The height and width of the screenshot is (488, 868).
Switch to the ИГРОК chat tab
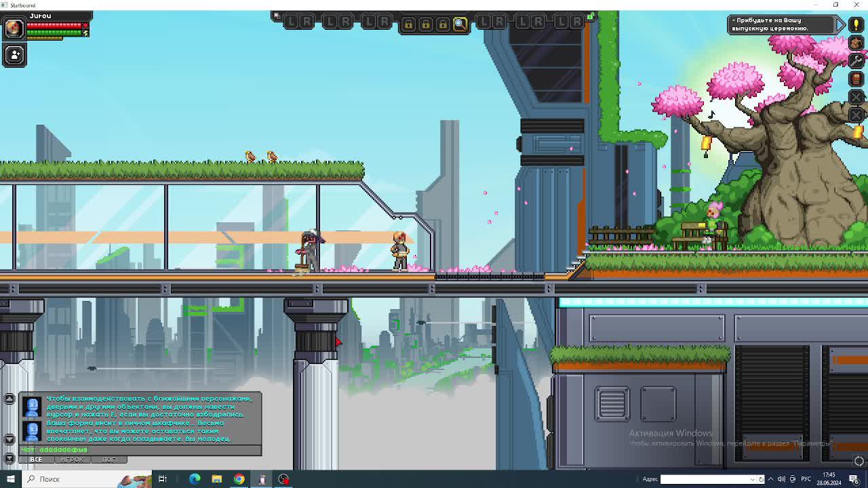tap(73, 460)
